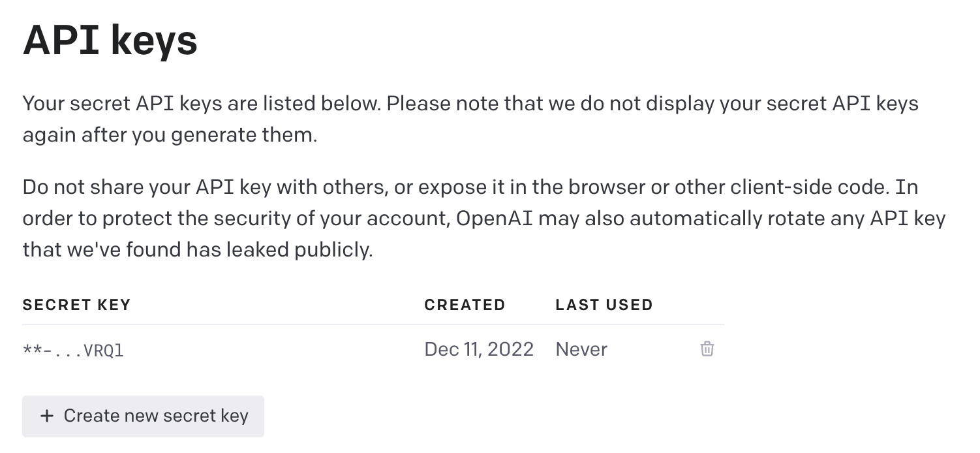Click the plus icon beside Create new secret key
The width and height of the screenshot is (980, 453).
tap(46, 416)
